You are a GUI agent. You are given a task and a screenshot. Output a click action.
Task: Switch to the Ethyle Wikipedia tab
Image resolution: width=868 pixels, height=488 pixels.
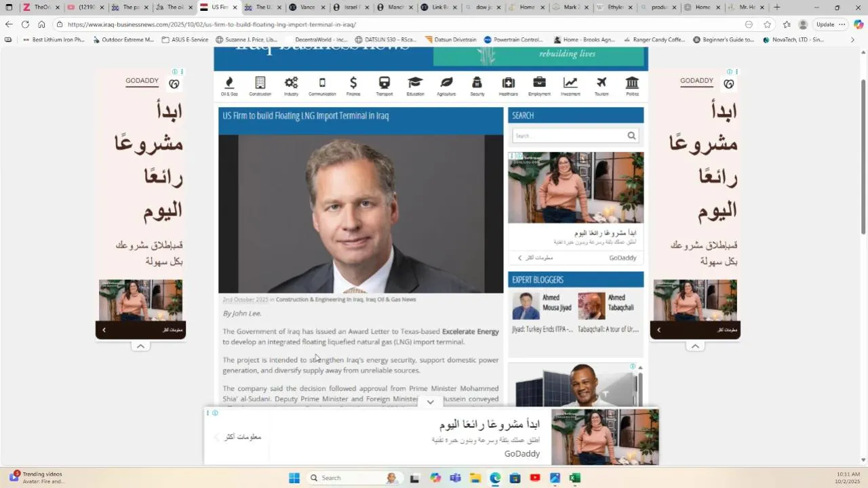point(615,7)
